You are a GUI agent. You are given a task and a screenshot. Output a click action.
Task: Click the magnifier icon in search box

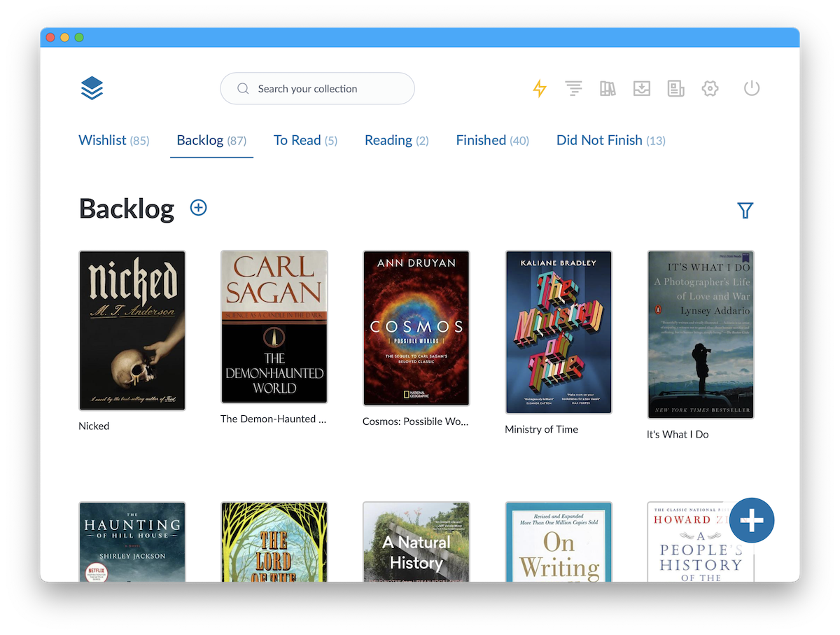pyautogui.click(x=243, y=89)
